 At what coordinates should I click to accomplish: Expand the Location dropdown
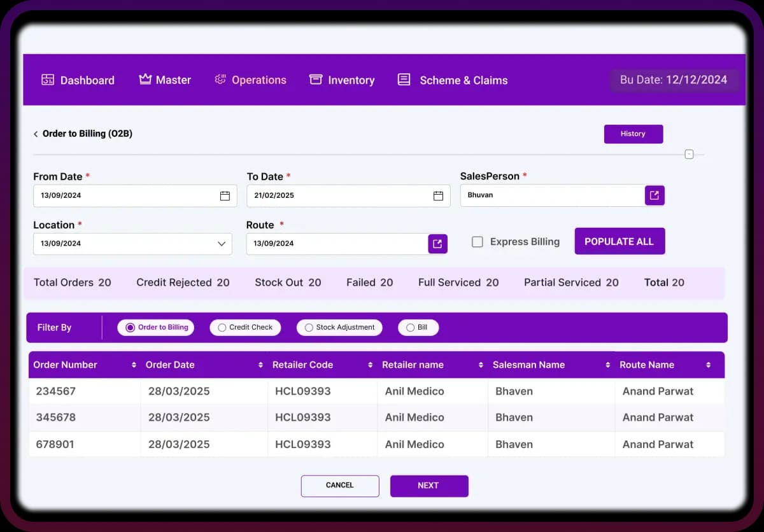(222, 244)
